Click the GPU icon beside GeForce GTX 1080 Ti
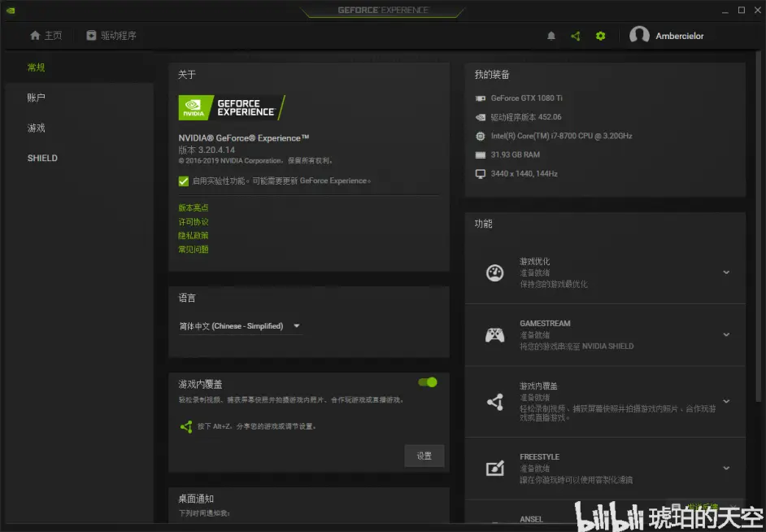 pos(481,98)
